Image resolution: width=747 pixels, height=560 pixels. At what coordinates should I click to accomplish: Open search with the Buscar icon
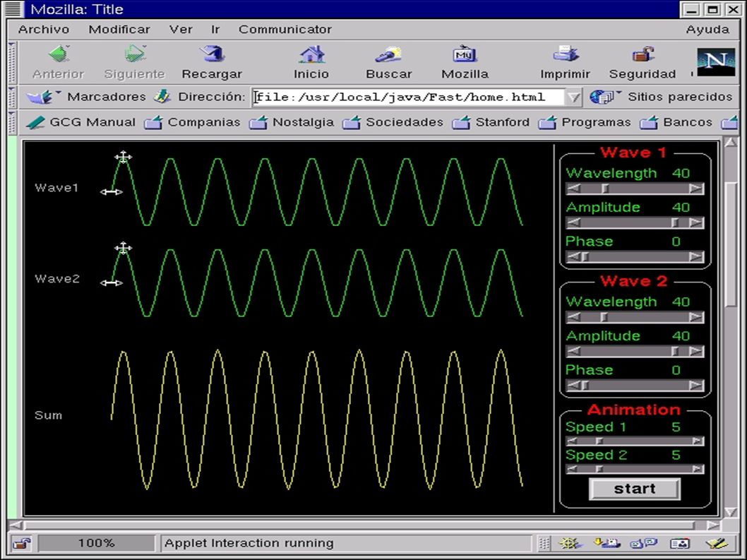(388, 54)
